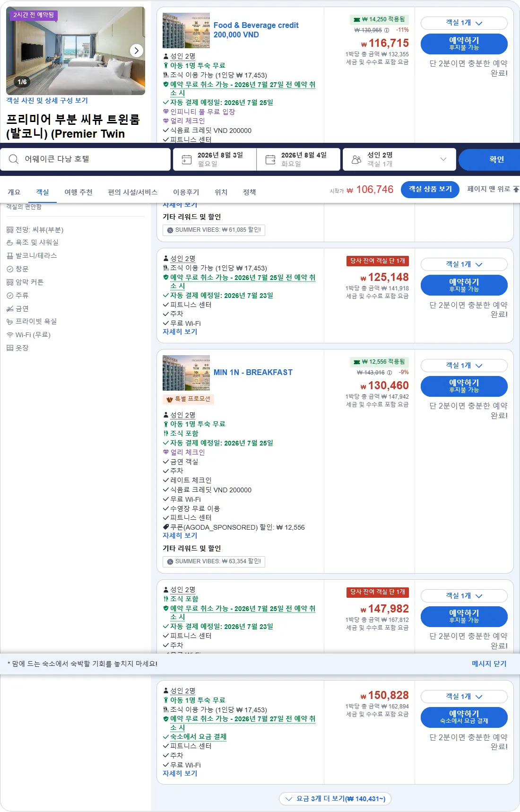Click the search magnifier icon
The height and width of the screenshot is (812, 520).
14,159
